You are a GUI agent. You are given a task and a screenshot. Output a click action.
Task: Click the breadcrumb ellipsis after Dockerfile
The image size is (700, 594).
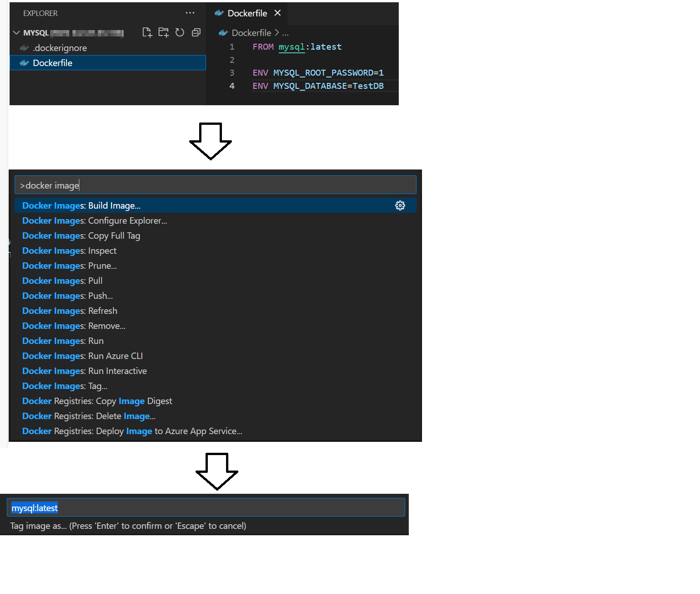(x=285, y=33)
